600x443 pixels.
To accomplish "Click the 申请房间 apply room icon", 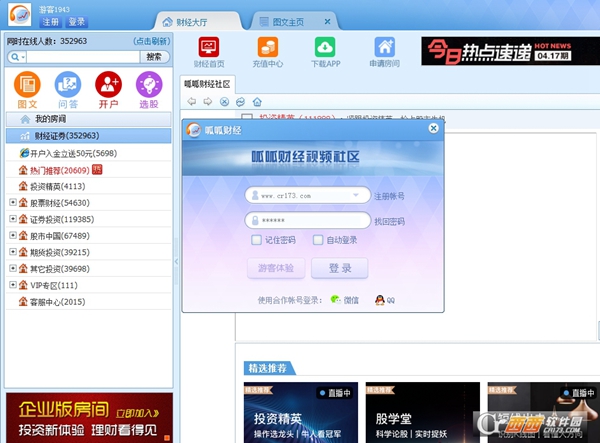I will [x=384, y=47].
